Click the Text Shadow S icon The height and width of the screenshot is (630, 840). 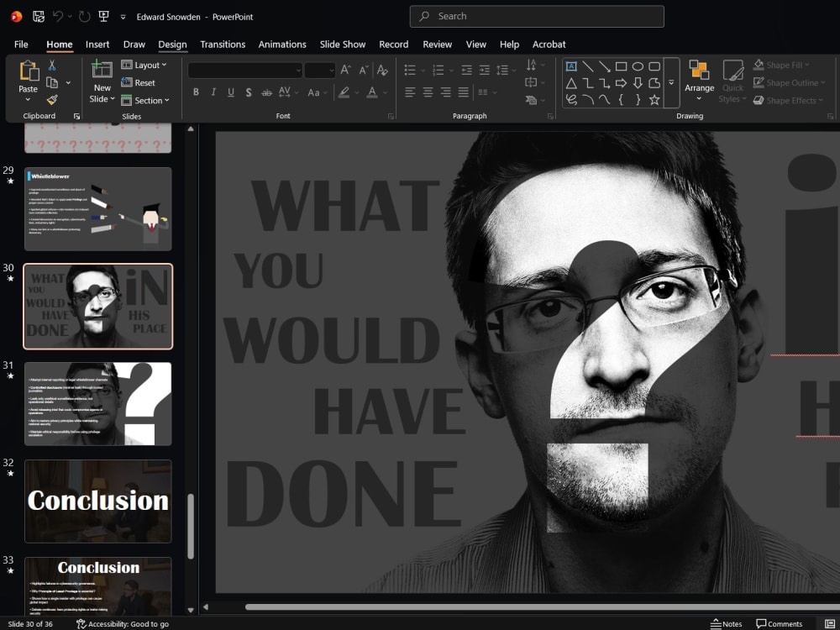(249, 92)
